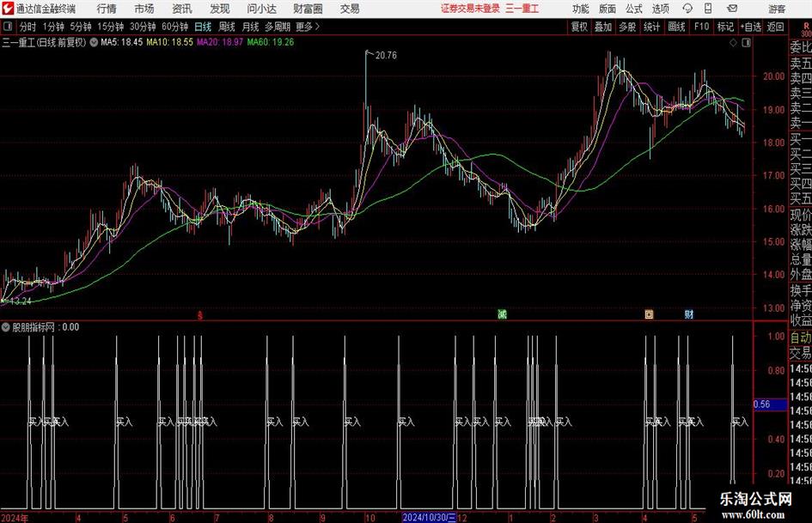Open the 行情 menu

click(107, 9)
